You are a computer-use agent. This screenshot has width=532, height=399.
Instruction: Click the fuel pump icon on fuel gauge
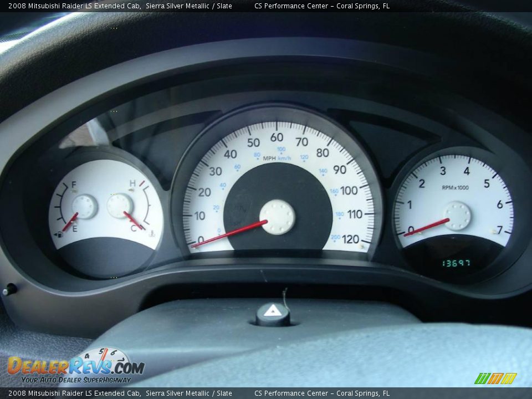point(59,234)
